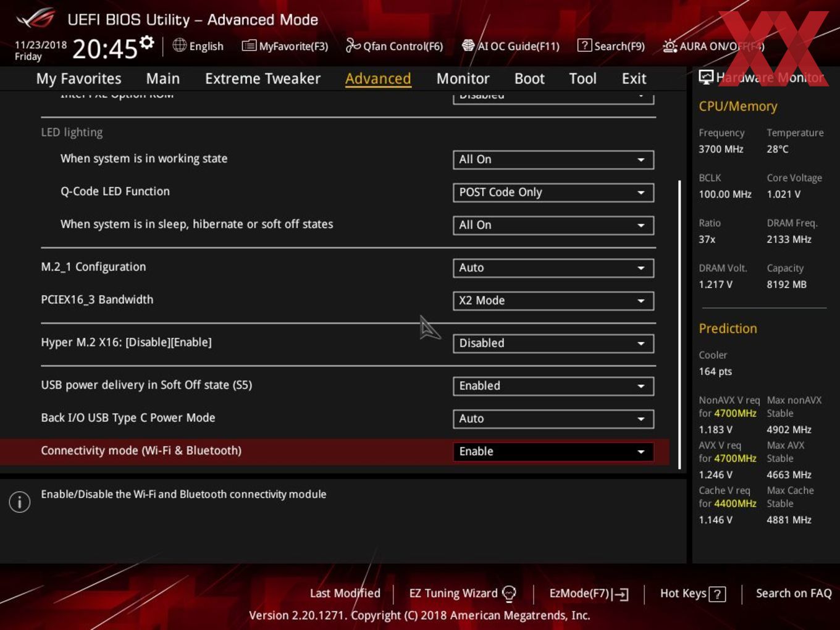Select 'PCIEX16_3 Bandwidth' label
Image resolution: width=840 pixels, height=630 pixels.
(x=97, y=300)
